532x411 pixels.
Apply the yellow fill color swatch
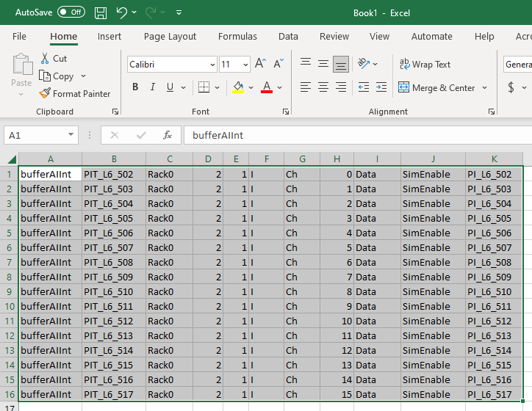click(x=237, y=87)
